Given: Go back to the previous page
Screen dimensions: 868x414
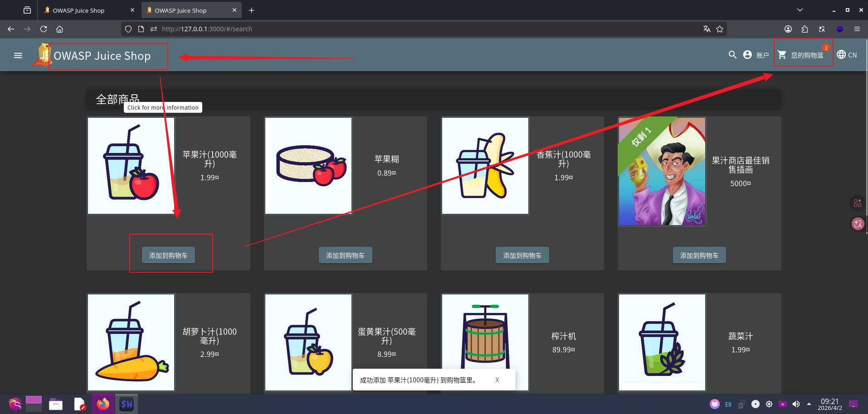Looking at the screenshot, I should 11,29.
